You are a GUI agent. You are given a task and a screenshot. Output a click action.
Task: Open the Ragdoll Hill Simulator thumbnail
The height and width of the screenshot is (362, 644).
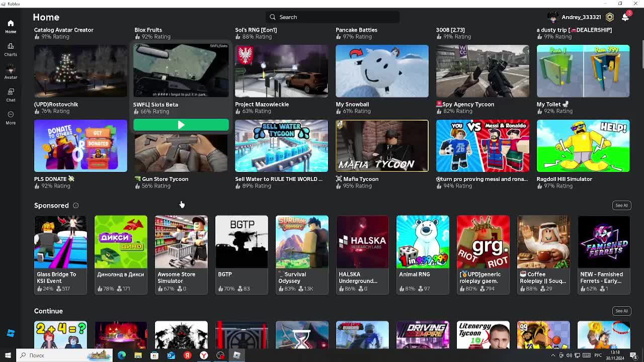click(583, 146)
